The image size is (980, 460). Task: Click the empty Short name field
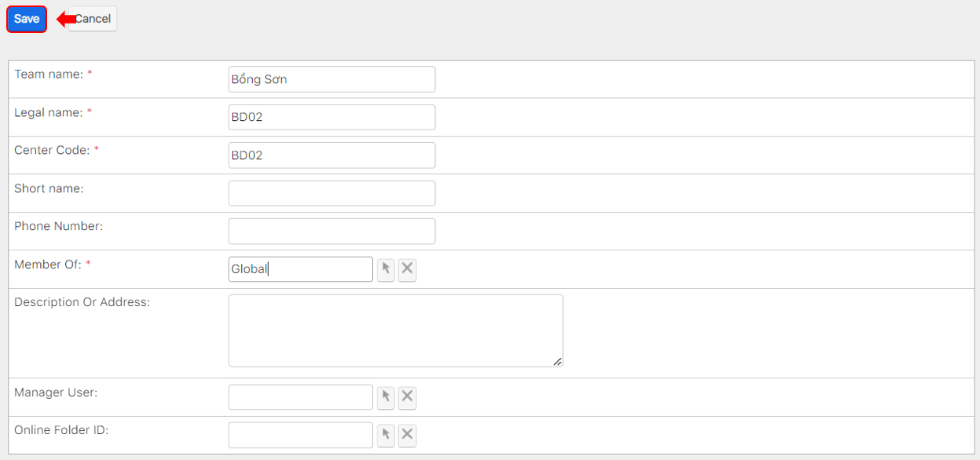(x=331, y=193)
